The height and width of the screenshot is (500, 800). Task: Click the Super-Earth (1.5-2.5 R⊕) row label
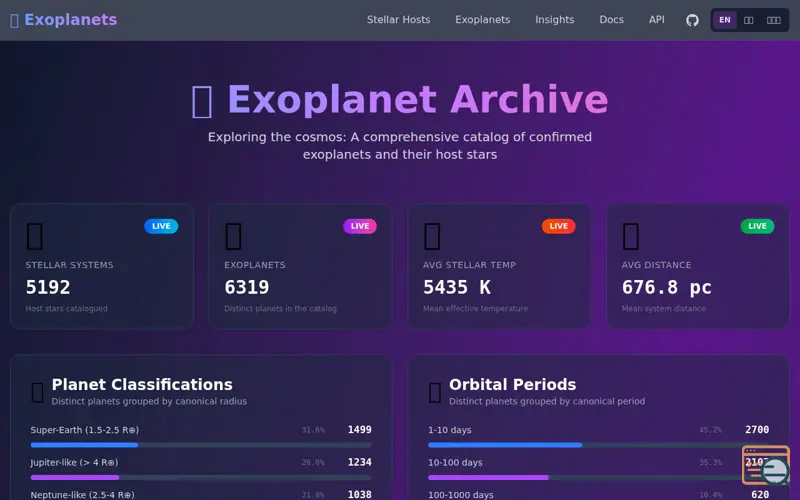tap(85, 430)
